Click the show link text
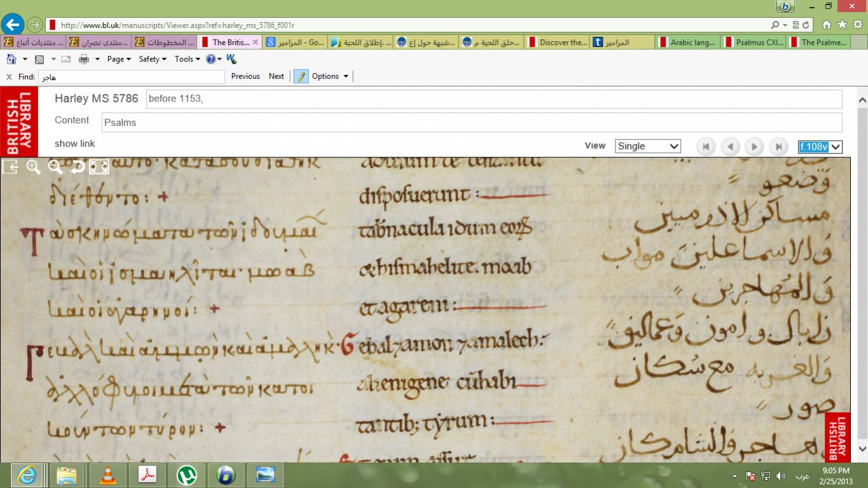 (74, 144)
